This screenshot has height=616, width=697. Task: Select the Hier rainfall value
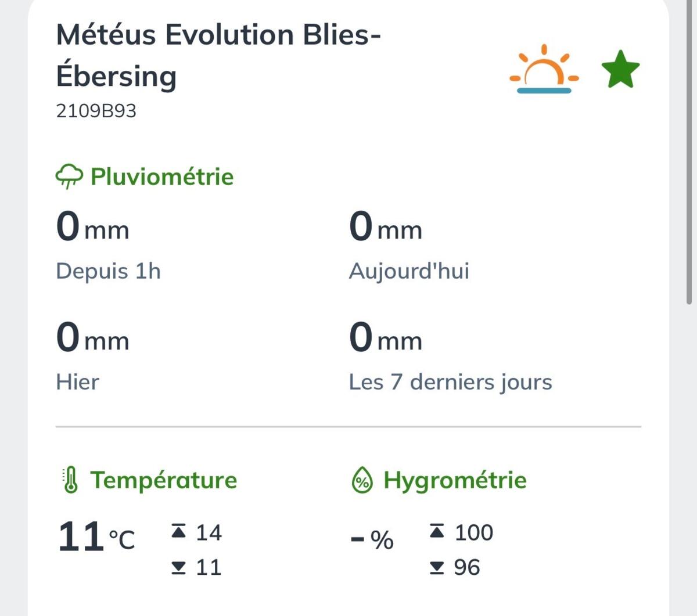[x=92, y=337]
